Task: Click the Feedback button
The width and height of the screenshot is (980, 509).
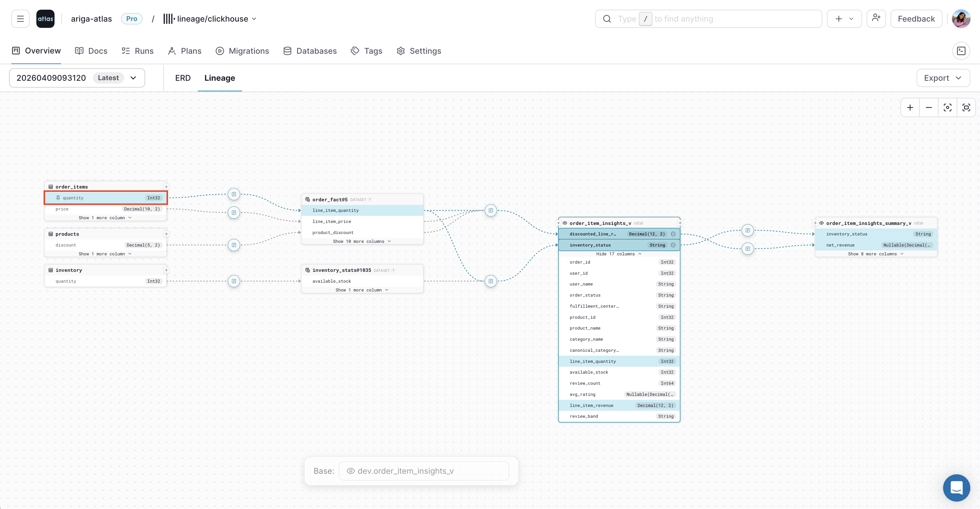Action: (x=916, y=18)
